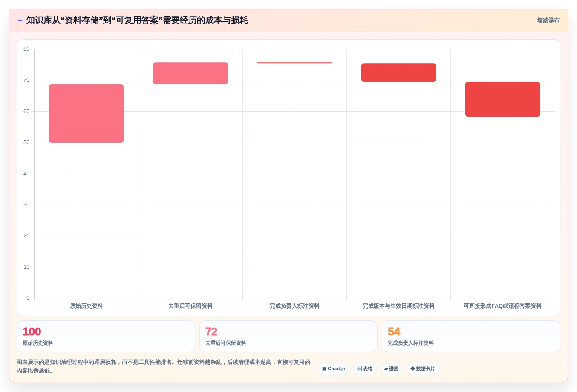Click the x-axis label 完成负责人标注资料
The image size is (577, 392).
click(x=294, y=306)
